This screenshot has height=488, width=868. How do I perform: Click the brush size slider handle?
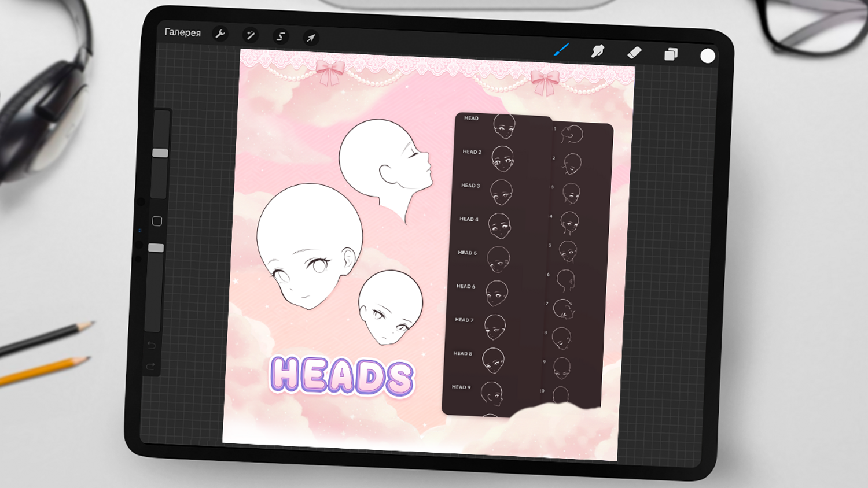[x=160, y=153]
